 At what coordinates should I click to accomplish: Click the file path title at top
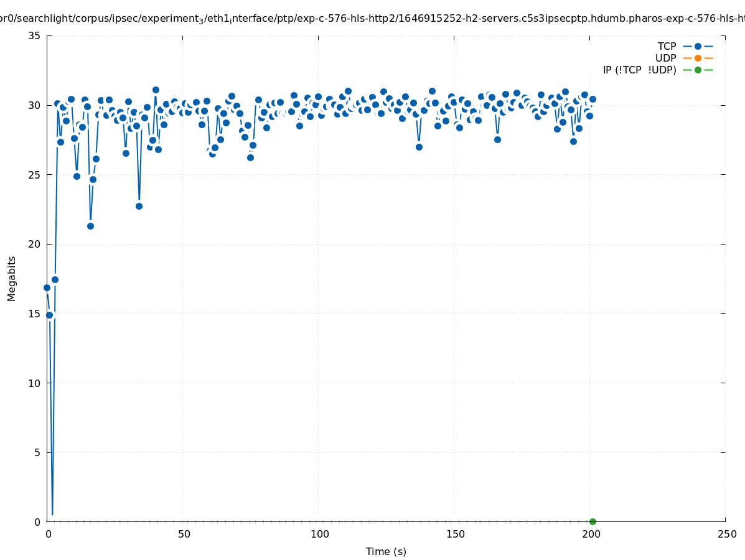372,19
